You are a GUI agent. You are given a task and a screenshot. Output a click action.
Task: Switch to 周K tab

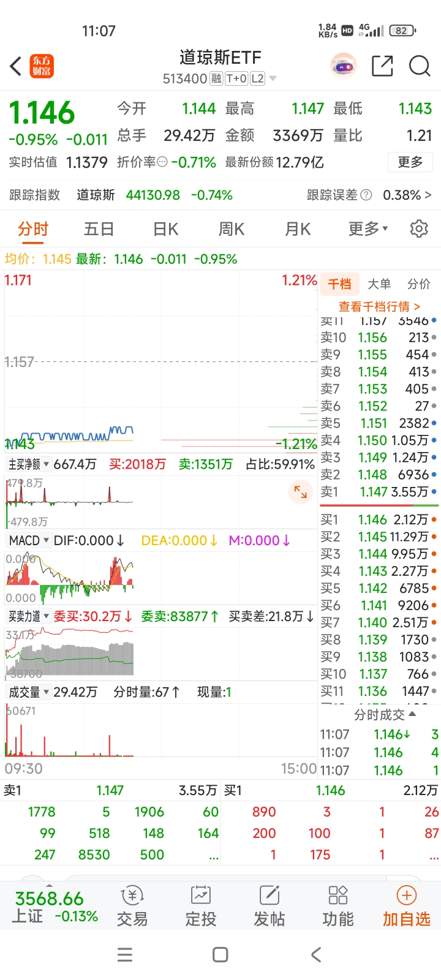[232, 229]
